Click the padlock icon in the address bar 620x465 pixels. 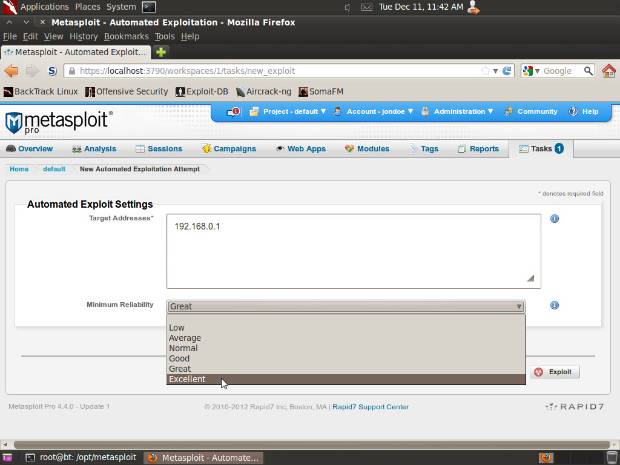(x=72, y=71)
